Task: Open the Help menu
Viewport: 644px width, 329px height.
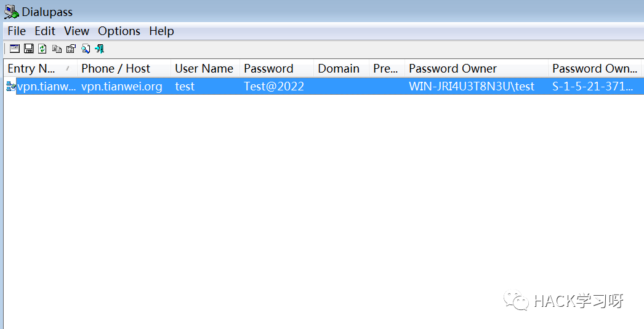Action: pyautogui.click(x=161, y=31)
